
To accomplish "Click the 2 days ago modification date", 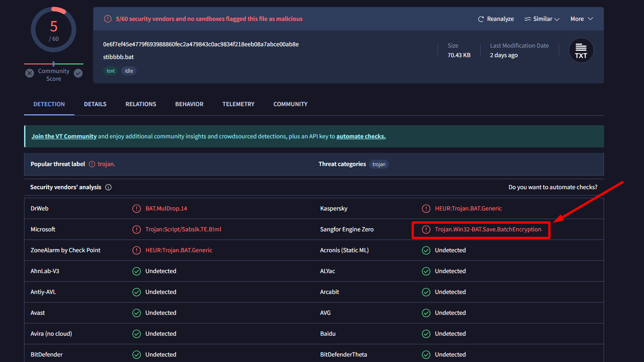I will pyautogui.click(x=504, y=55).
